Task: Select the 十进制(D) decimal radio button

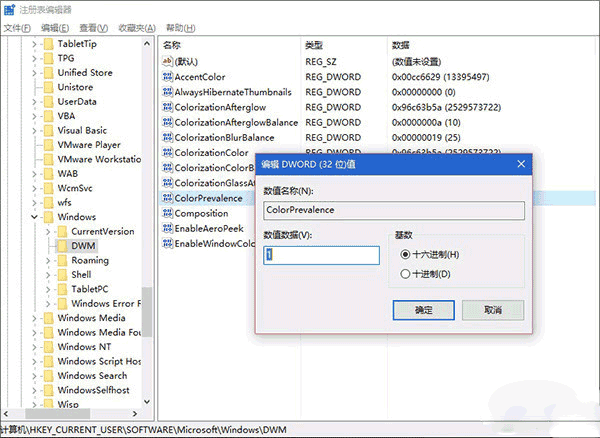Action: click(405, 274)
